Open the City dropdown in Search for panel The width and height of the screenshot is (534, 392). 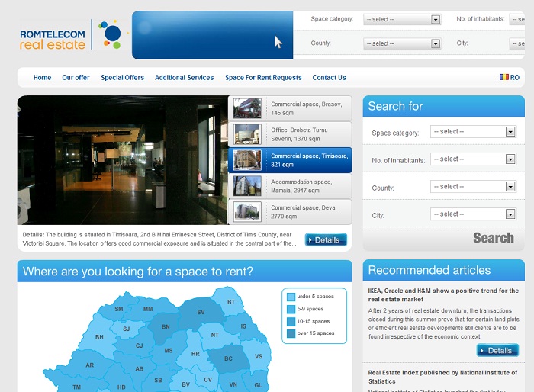pos(473,214)
